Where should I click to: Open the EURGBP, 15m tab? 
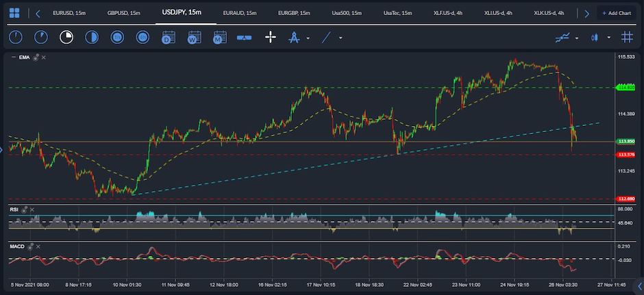[x=294, y=13]
